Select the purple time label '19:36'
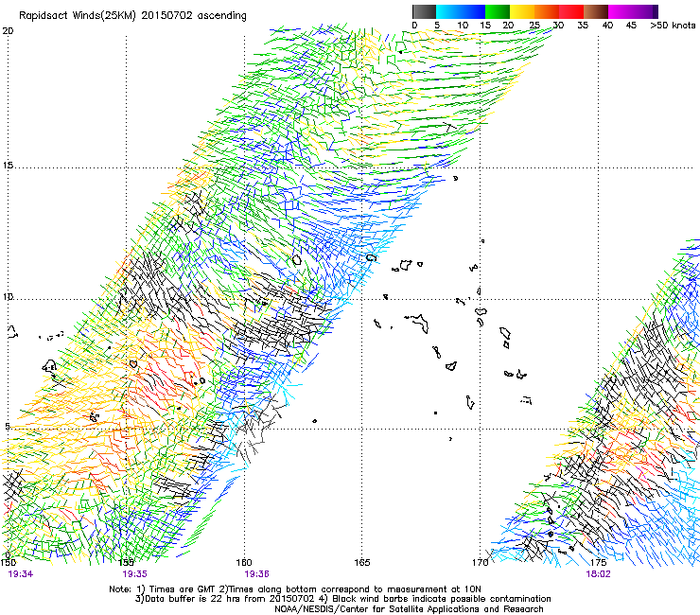The height and width of the screenshot is (615, 700). point(256,574)
